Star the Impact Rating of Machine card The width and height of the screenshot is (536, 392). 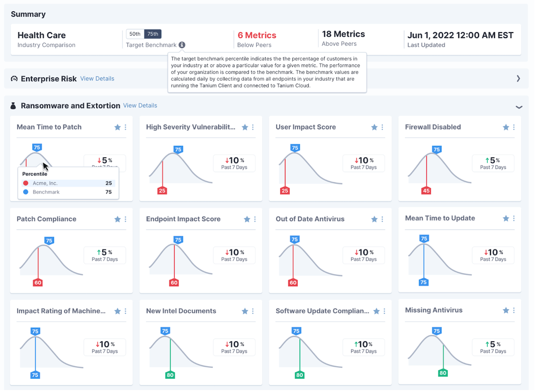(118, 311)
